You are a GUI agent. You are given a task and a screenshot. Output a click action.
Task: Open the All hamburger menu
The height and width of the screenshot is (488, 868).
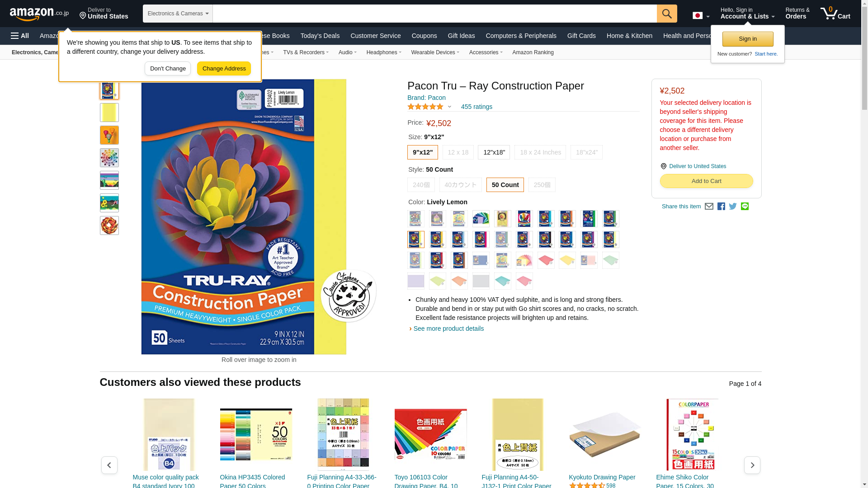tap(20, 36)
